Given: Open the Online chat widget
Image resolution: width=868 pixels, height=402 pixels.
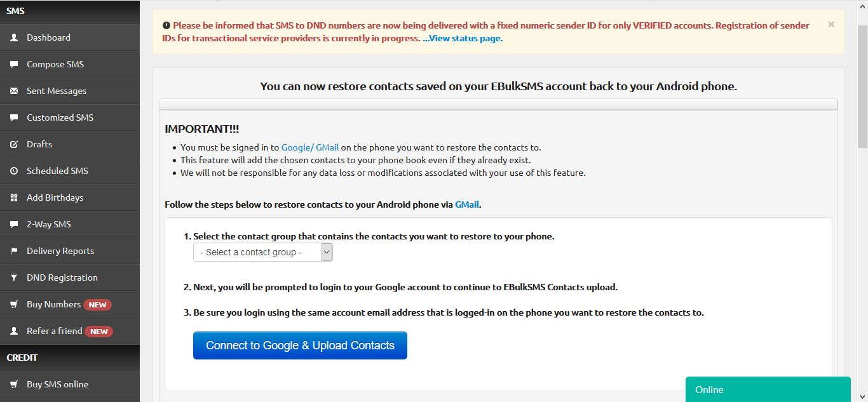Looking at the screenshot, I should coord(768,389).
